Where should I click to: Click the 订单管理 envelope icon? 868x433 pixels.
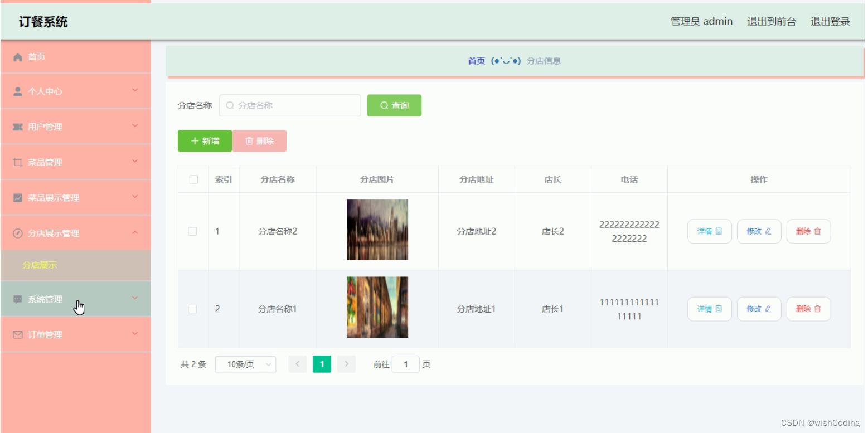[x=17, y=334]
